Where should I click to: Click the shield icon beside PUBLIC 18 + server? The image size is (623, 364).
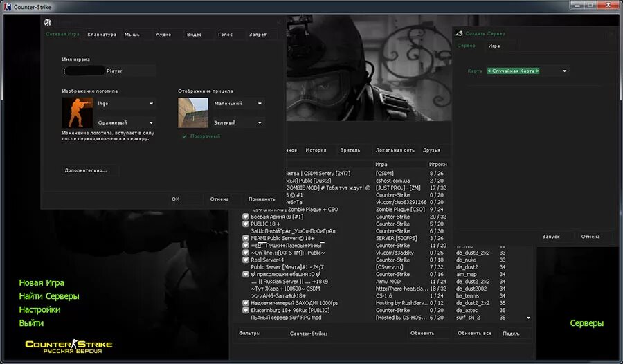246,224
